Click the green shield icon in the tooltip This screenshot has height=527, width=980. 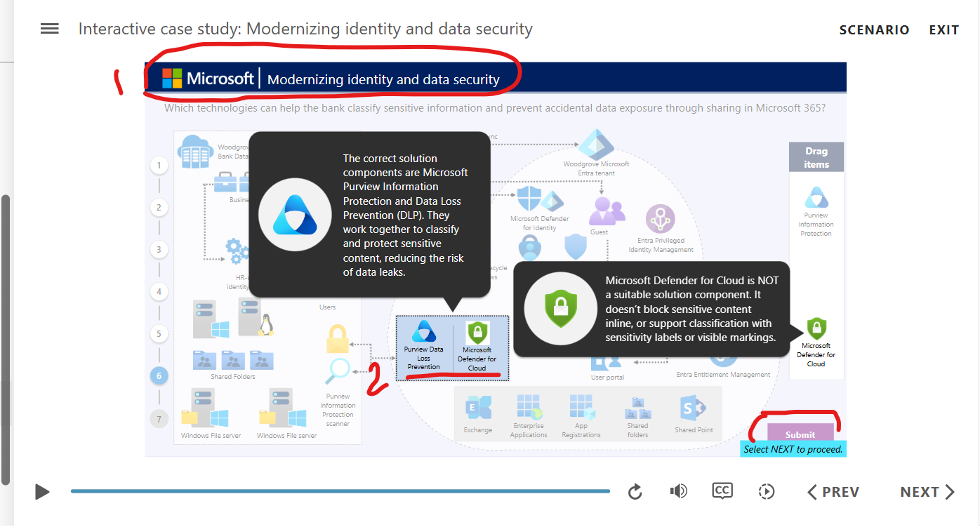(x=560, y=309)
